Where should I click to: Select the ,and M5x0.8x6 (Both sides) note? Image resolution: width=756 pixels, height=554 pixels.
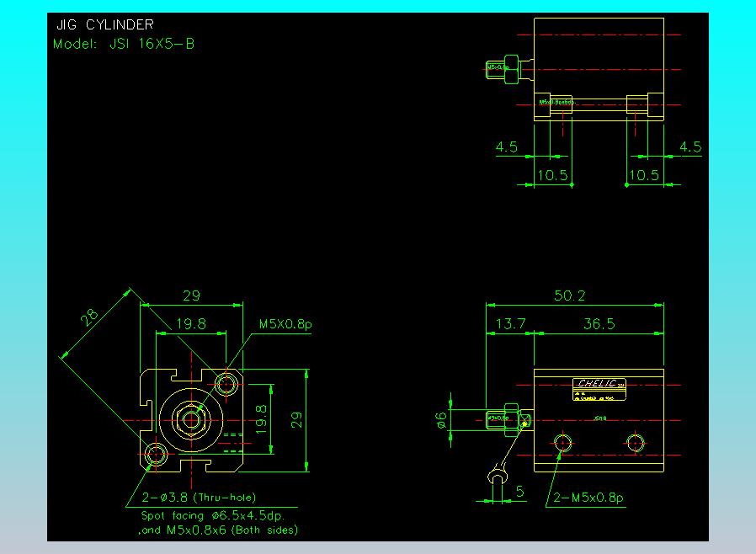click(218, 530)
